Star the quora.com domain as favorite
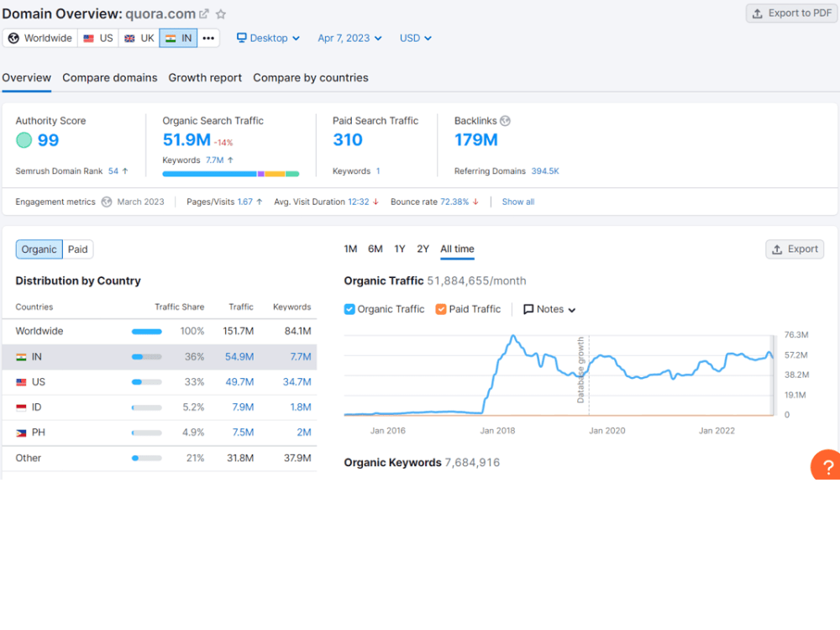 click(221, 14)
